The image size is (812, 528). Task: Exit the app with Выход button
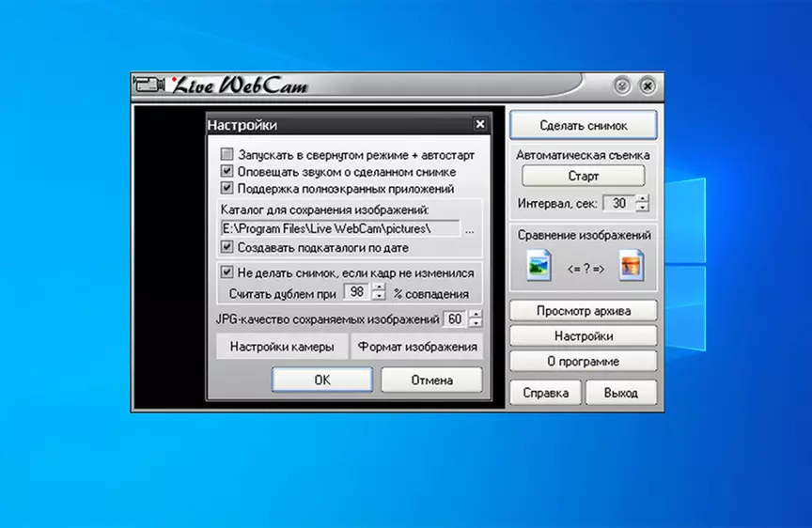pos(621,393)
